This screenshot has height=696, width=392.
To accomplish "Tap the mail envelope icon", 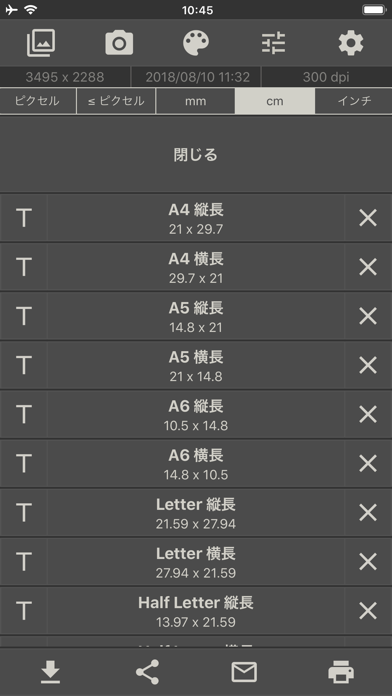I will pyautogui.click(x=244, y=672).
